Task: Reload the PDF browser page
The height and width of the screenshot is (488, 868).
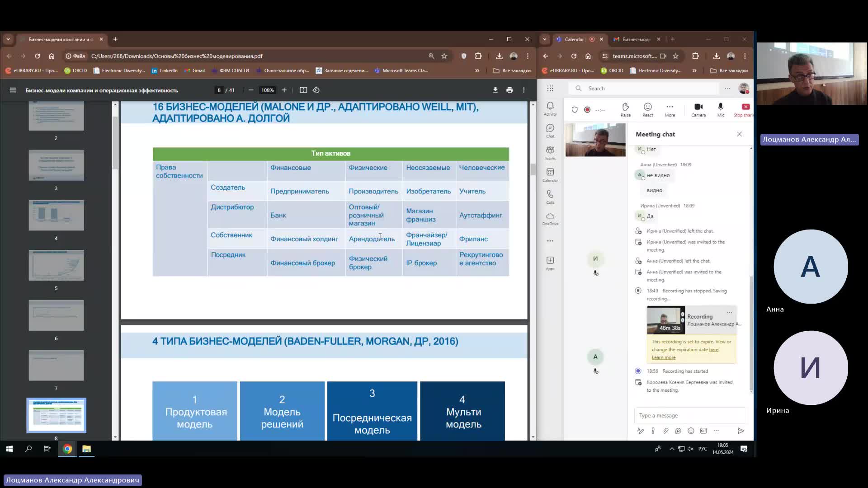Action: point(38,56)
